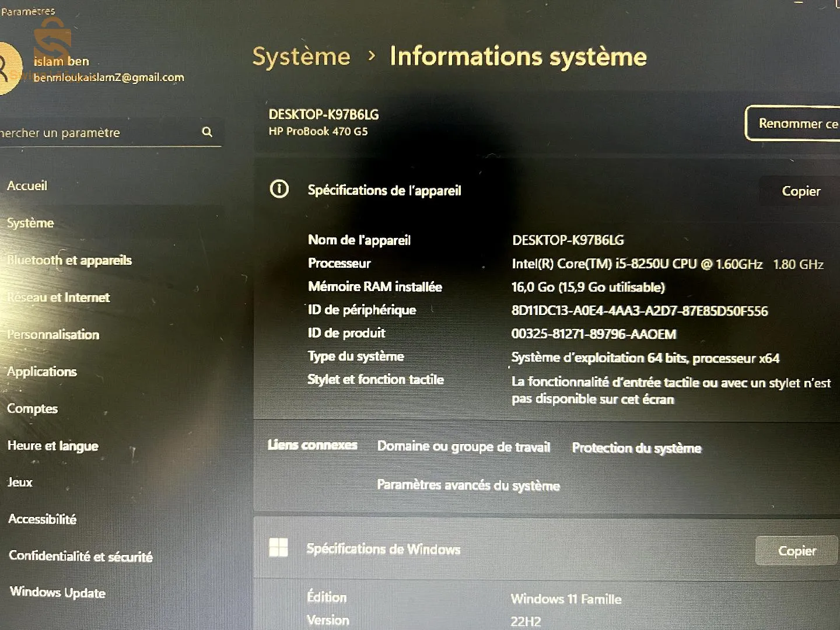Image resolution: width=840 pixels, height=630 pixels.
Task: Click the Renommer ce PC button
Action: click(793, 123)
